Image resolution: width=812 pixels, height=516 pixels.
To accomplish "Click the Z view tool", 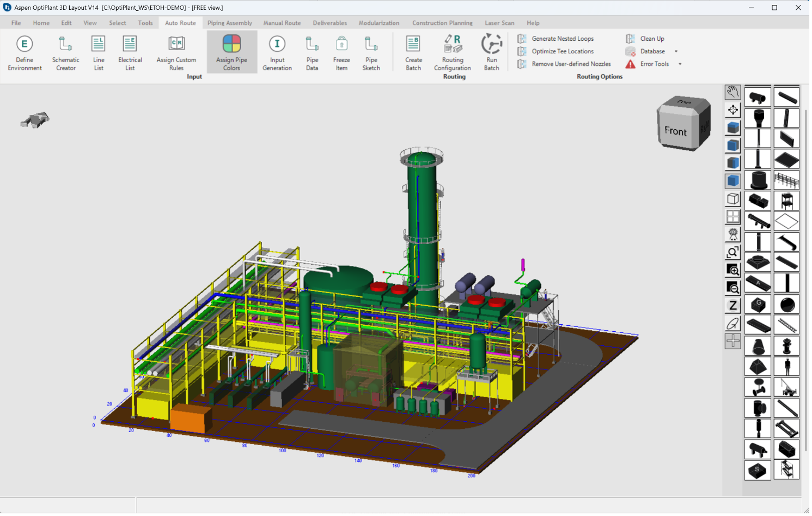I will pyautogui.click(x=733, y=306).
